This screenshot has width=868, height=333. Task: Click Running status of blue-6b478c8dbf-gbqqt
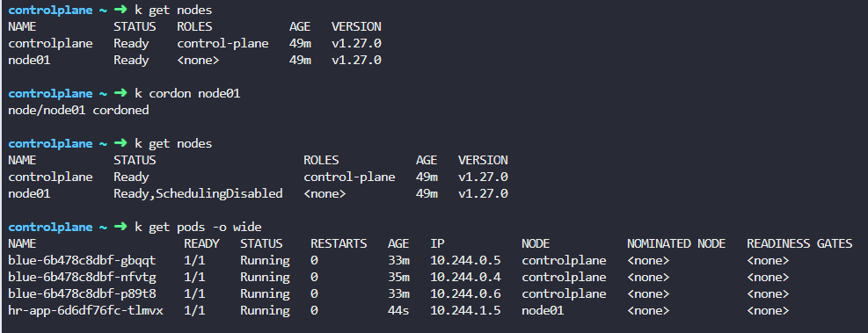[x=265, y=261]
